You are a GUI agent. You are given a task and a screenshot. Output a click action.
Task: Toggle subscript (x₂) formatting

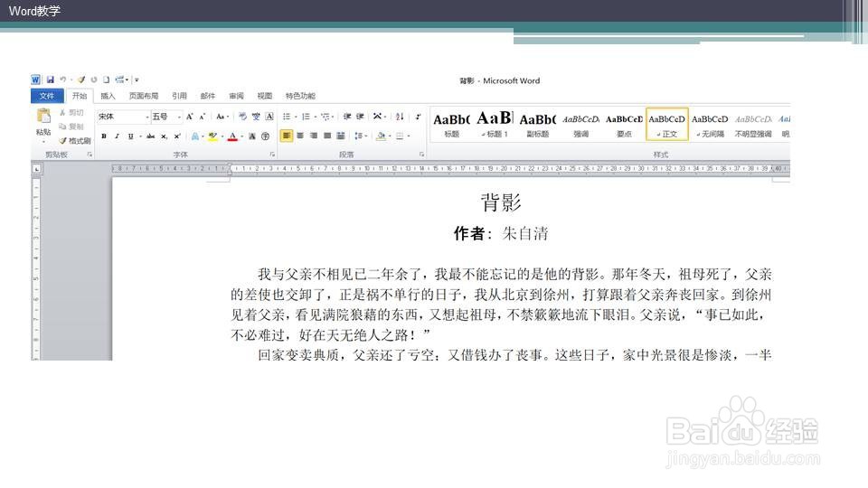(164, 136)
